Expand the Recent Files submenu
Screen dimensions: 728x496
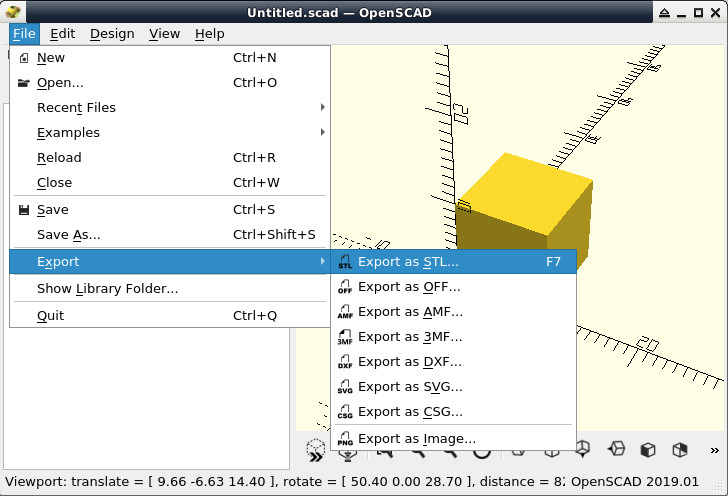pyautogui.click(x=169, y=108)
